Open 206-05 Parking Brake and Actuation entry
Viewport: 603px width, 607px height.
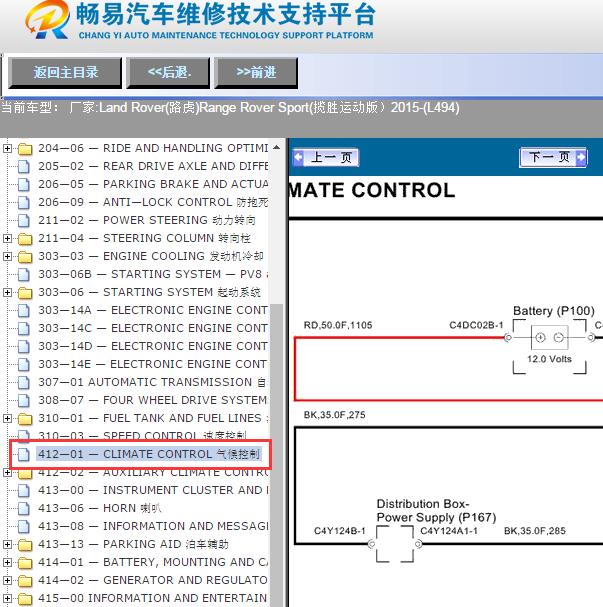tap(153, 184)
